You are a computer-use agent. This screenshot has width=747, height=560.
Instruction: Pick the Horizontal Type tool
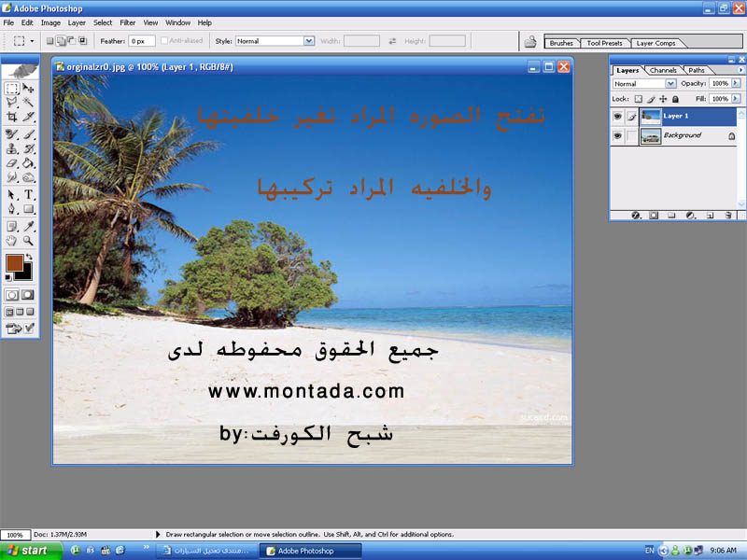pos(29,194)
